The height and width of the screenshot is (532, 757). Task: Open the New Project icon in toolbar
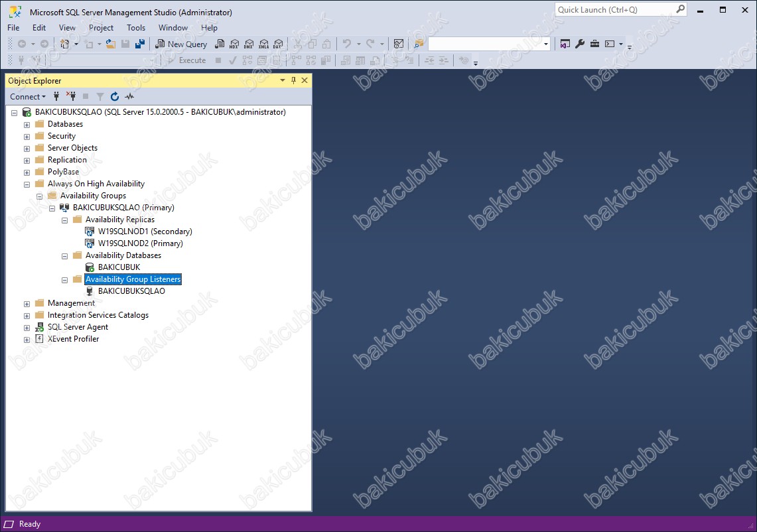click(x=65, y=44)
